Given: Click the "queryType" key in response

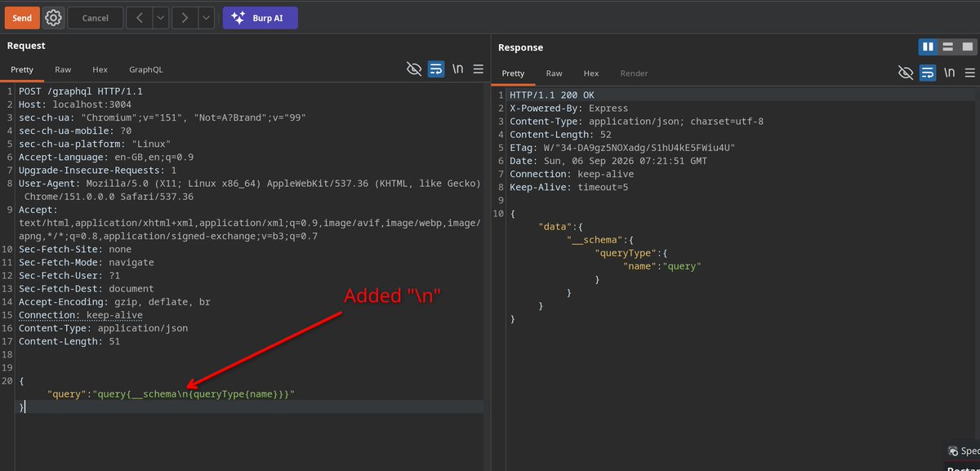Looking at the screenshot, I should 626,253.
